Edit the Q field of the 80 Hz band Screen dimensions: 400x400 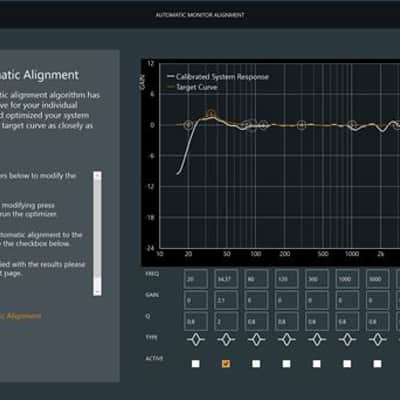point(256,321)
